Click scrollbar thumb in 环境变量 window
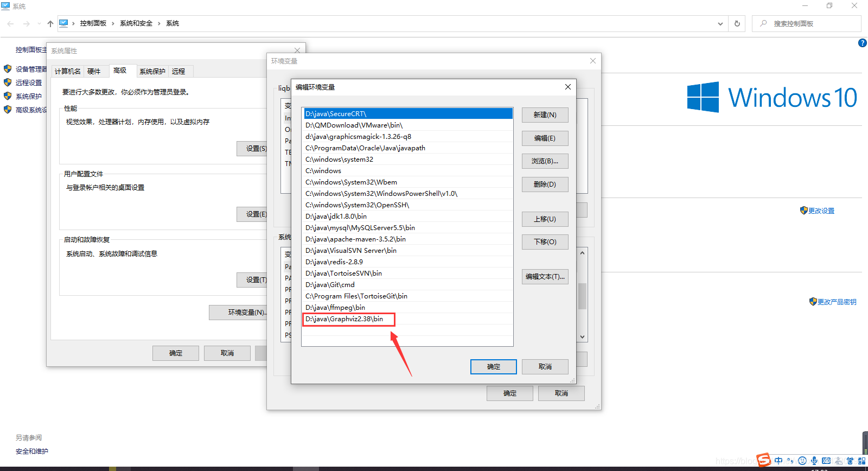 tap(582, 296)
